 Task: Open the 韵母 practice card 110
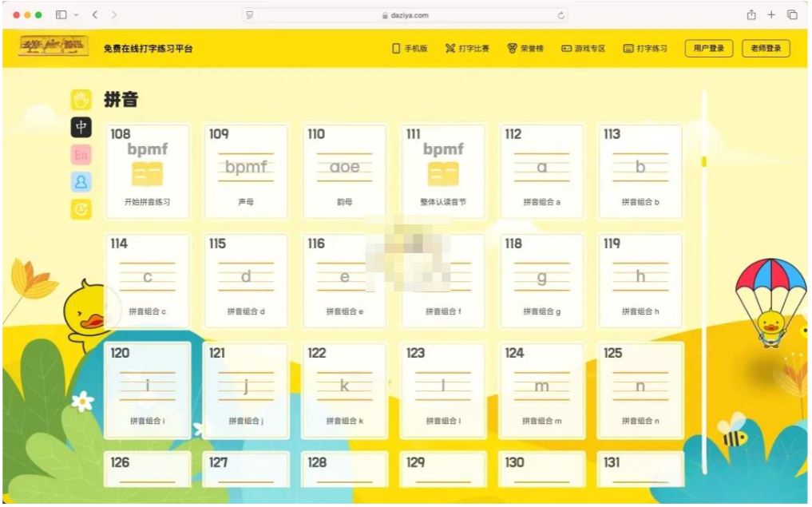344,170
